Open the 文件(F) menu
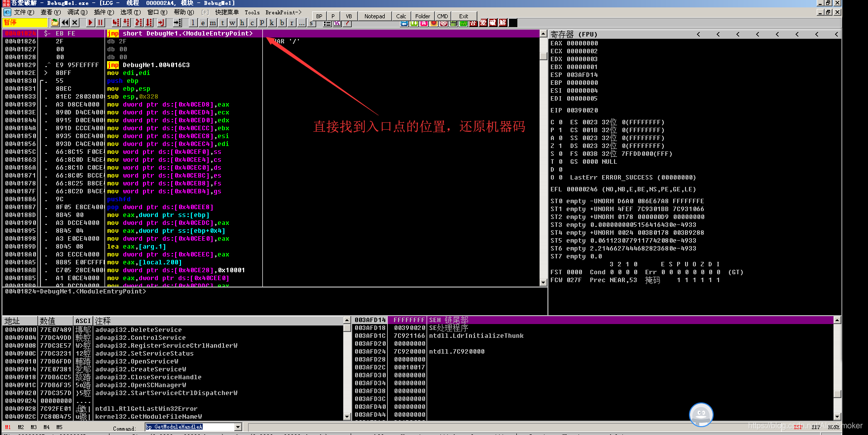The image size is (868, 435). 24,12
